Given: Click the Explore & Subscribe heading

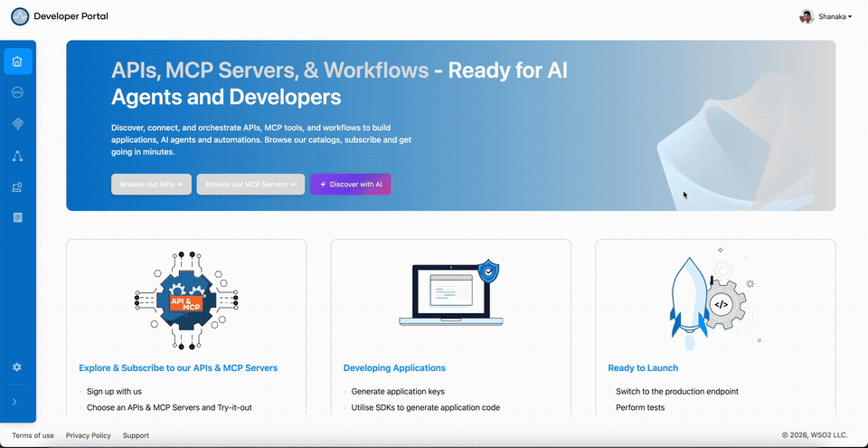Looking at the screenshot, I should pos(178,367).
